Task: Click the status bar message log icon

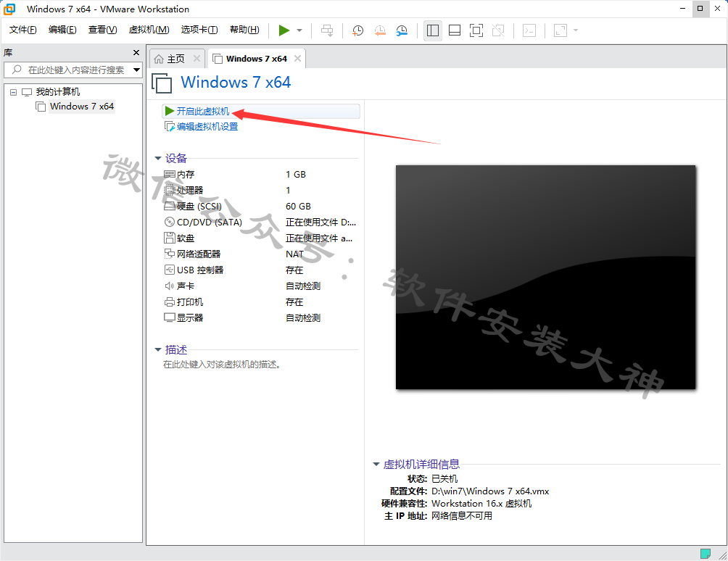Action: pyautogui.click(x=706, y=554)
